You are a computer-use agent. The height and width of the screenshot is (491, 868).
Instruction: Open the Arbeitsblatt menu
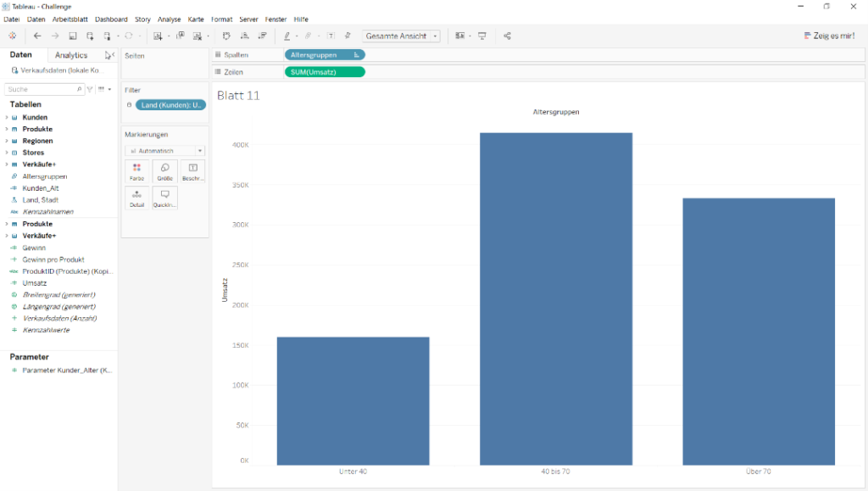(70, 20)
